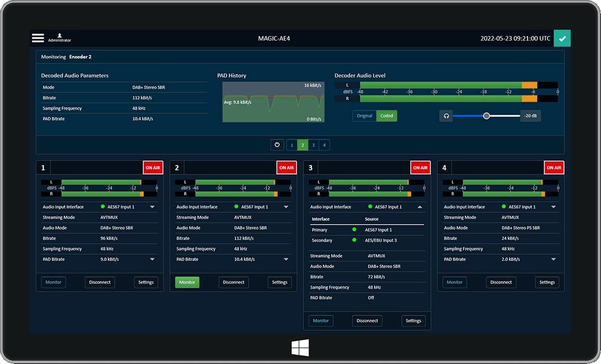Viewport: 601px width, 364px height.
Task: Click Disconnect on encoder 1
Action: pos(100,282)
